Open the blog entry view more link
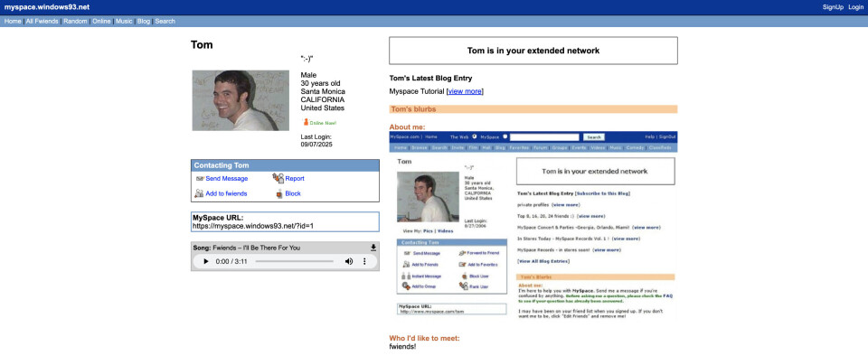Image resolution: width=868 pixels, height=356 pixels. pos(465,91)
